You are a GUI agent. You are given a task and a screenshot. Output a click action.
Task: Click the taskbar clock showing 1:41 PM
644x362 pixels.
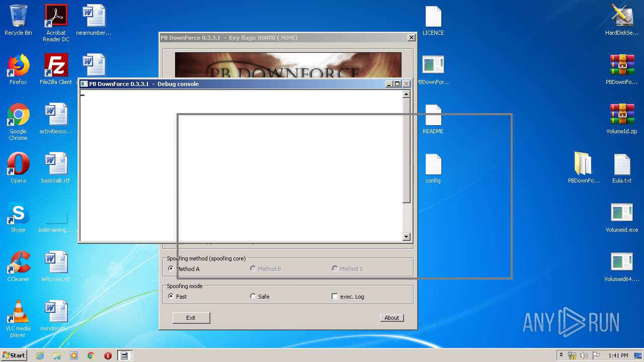(618, 355)
